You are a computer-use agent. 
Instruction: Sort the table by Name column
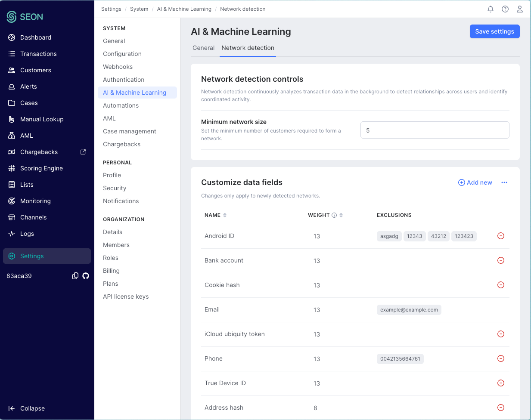(225, 215)
